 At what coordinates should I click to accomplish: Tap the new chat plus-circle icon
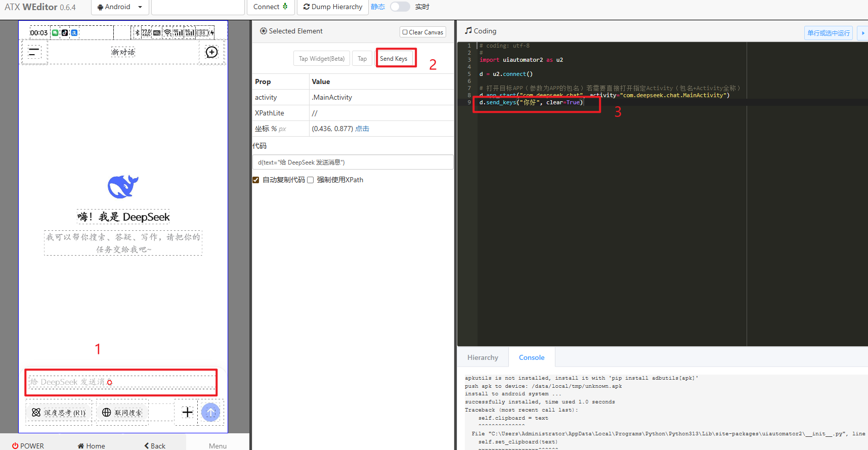(211, 52)
